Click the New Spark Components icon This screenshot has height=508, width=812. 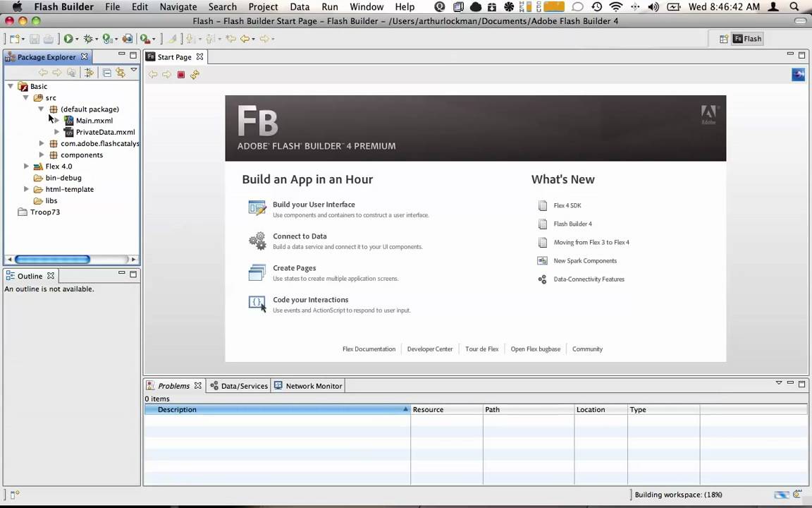[x=542, y=261]
